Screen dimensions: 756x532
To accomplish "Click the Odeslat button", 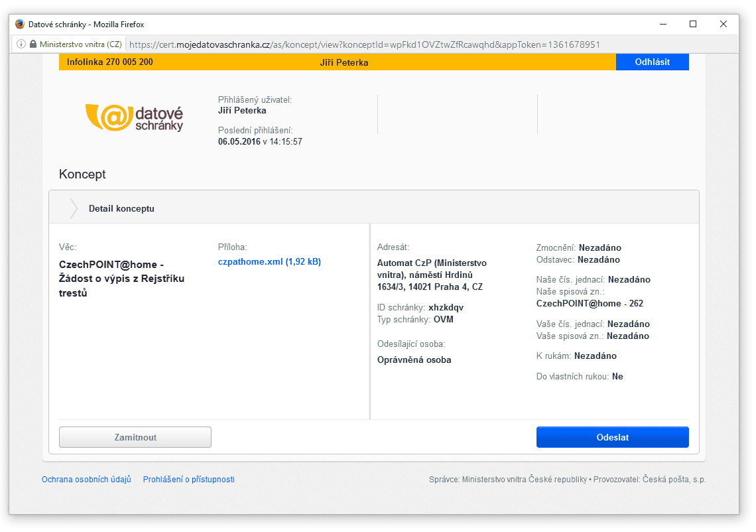I will 612,437.
